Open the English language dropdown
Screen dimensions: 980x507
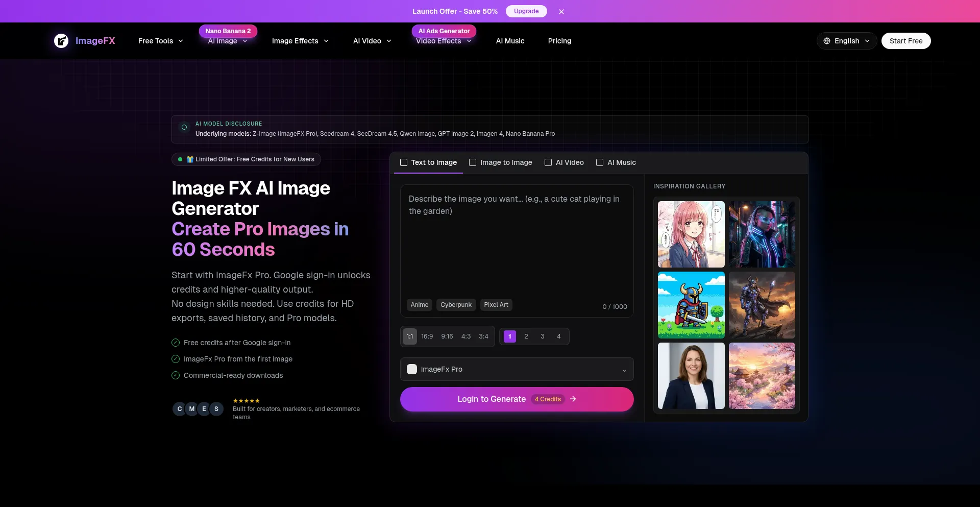tap(847, 41)
